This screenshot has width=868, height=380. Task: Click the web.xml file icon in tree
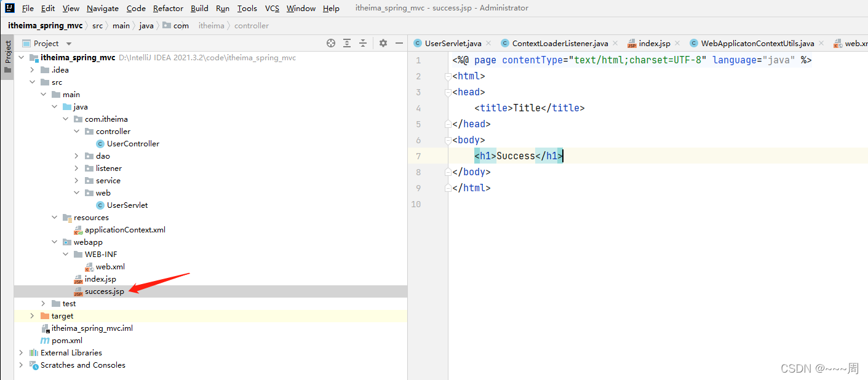click(x=89, y=267)
